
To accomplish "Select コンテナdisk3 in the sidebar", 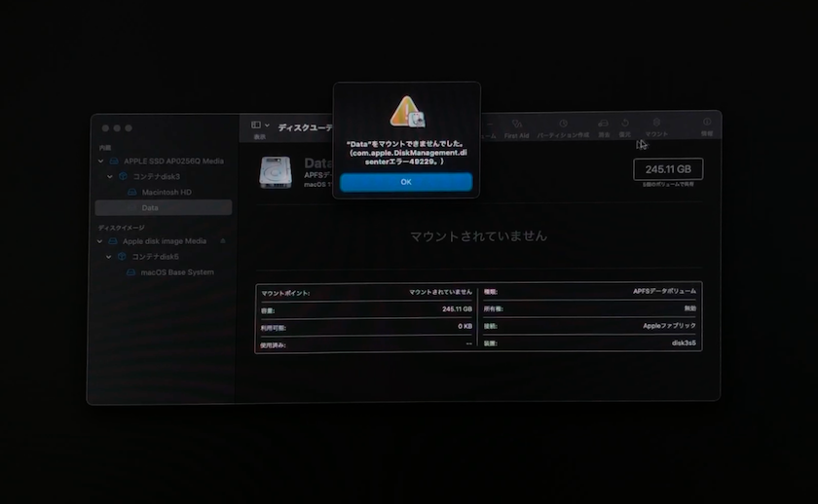I will (x=156, y=177).
